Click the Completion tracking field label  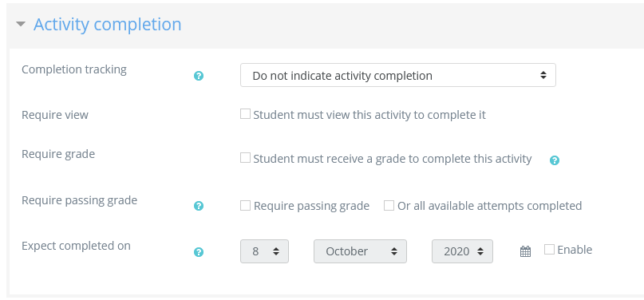(74, 69)
